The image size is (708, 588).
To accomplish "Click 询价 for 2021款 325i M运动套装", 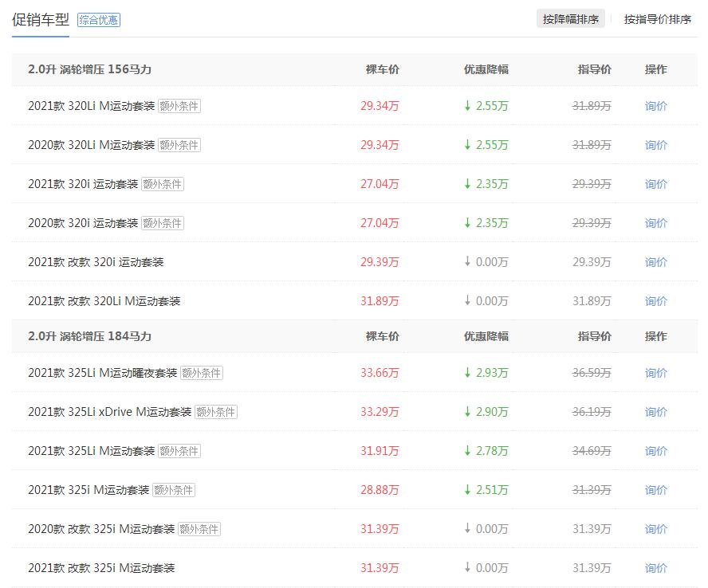I will click(656, 490).
